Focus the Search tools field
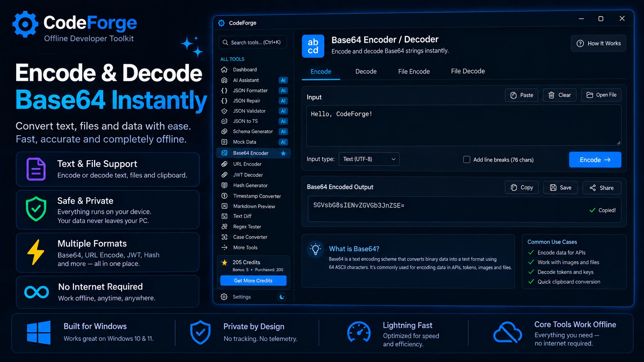 pos(253,42)
